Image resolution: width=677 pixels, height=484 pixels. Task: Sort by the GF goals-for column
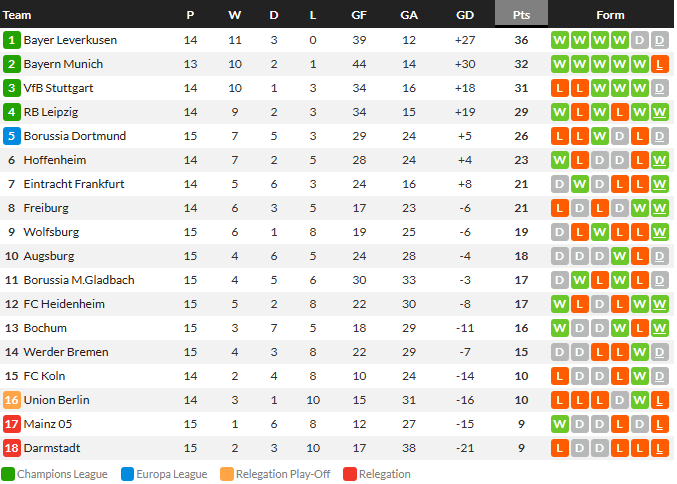[359, 15]
